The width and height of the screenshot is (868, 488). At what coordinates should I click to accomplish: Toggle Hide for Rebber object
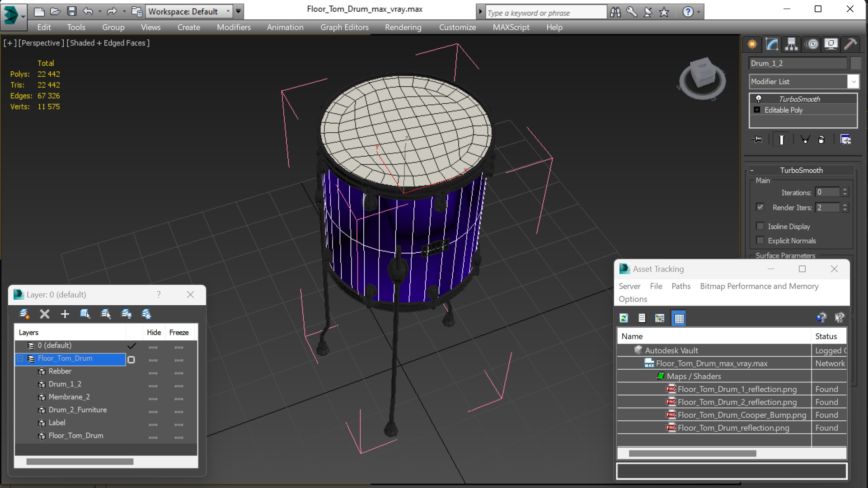153,373
